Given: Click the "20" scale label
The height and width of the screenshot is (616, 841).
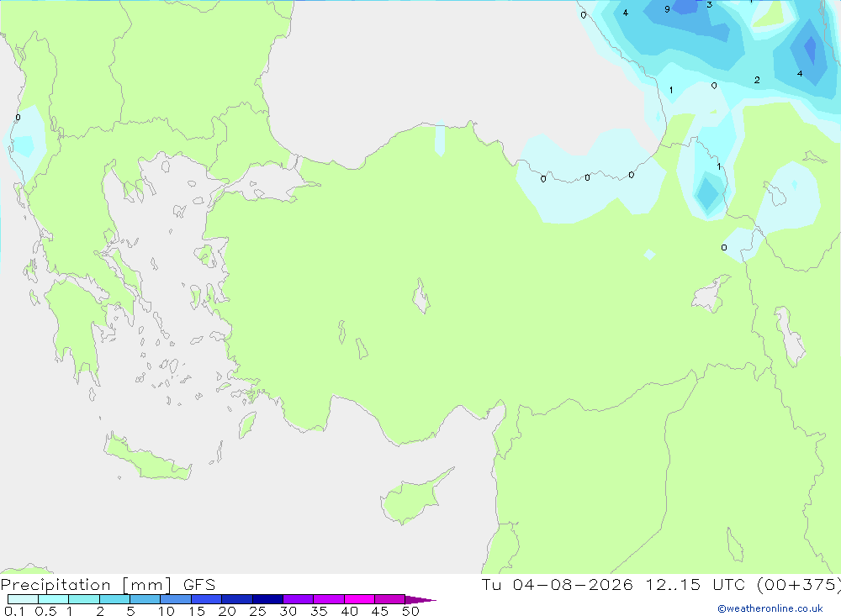Looking at the screenshot, I should [227, 611].
